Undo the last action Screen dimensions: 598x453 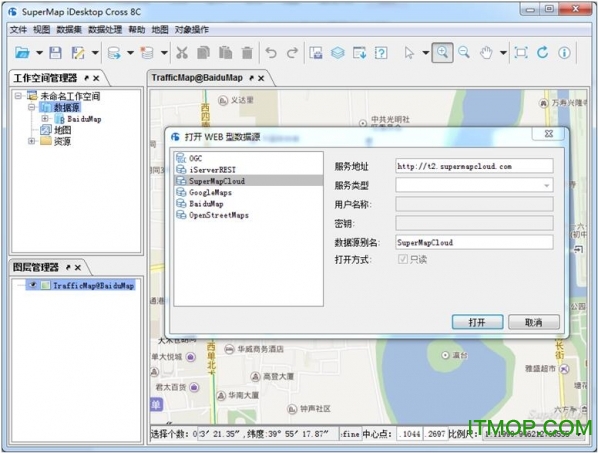pyautogui.click(x=270, y=53)
